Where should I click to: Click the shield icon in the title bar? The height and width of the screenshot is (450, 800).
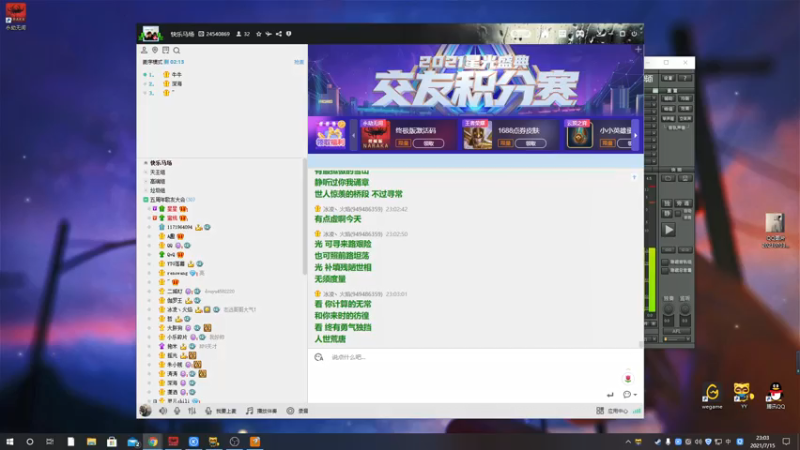tap(289, 34)
